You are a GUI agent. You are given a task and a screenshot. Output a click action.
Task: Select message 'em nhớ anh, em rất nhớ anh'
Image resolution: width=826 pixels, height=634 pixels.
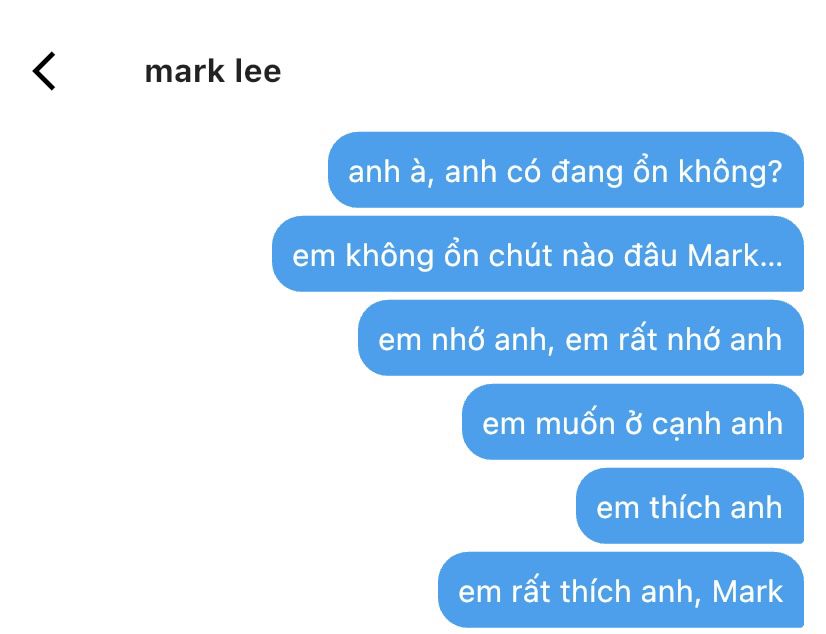581,338
